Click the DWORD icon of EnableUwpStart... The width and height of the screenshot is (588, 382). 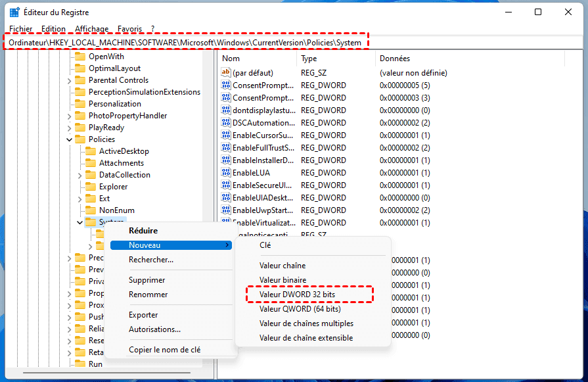point(226,210)
